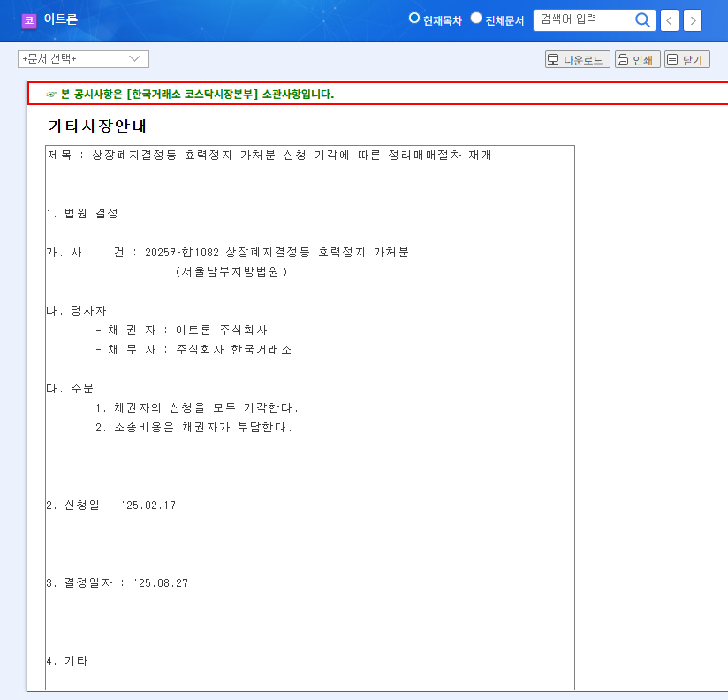728x700 pixels.
Task: Click the '4. 기타' heading
Action: coord(67,660)
